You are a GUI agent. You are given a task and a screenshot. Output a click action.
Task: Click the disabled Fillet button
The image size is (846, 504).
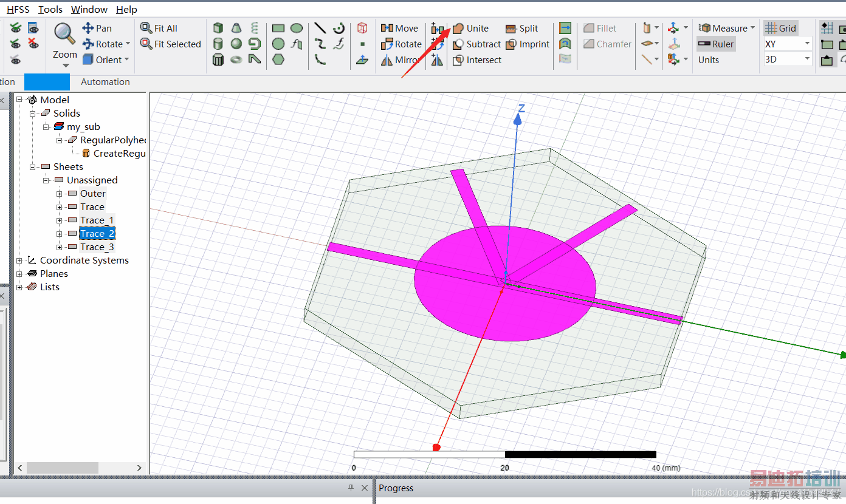pos(600,29)
